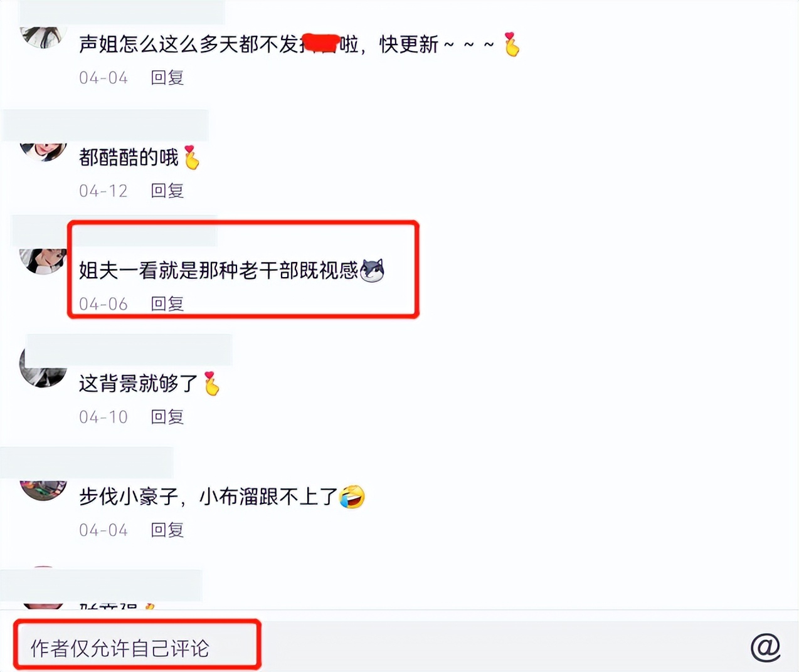
Task: Click the laughing-crying emoji
Action: pos(352,497)
